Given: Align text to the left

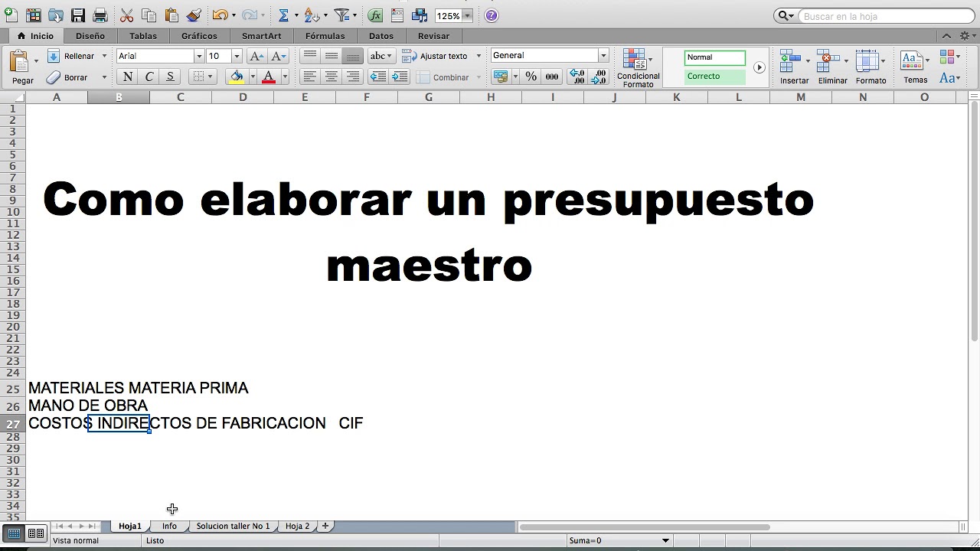Looking at the screenshot, I should point(309,77).
